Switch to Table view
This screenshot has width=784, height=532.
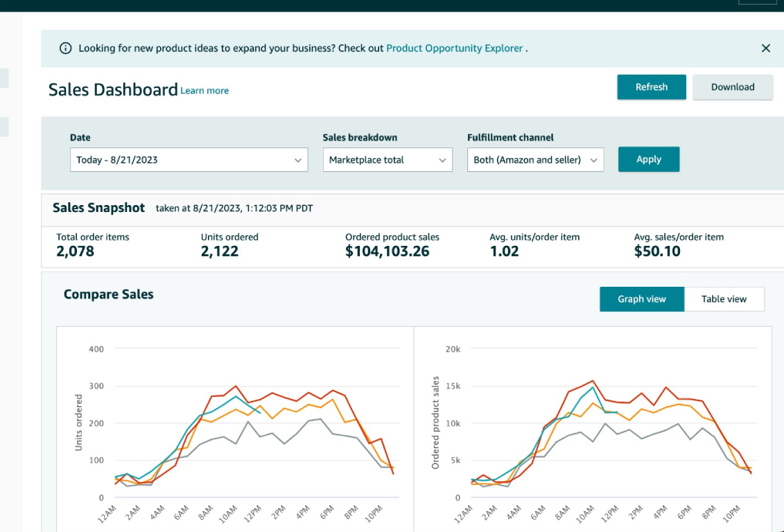724,299
